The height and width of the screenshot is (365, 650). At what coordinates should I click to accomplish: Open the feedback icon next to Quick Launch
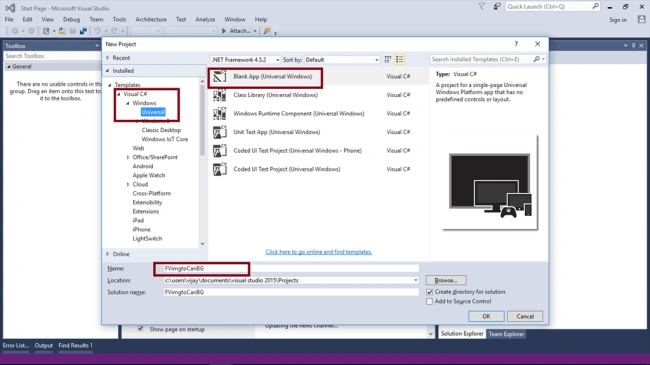[x=497, y=6]
